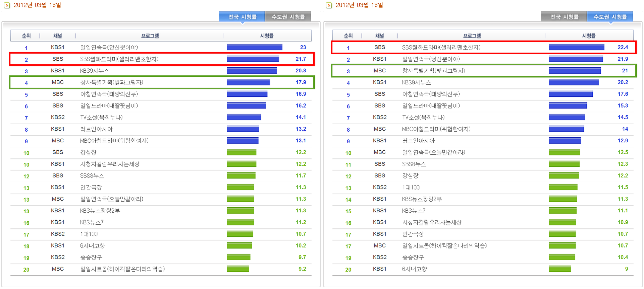This screenshot has height=289, width=644.
Task: Click SBS8뉴스 with rating 11.7
Action: click(x=92, y=176)
